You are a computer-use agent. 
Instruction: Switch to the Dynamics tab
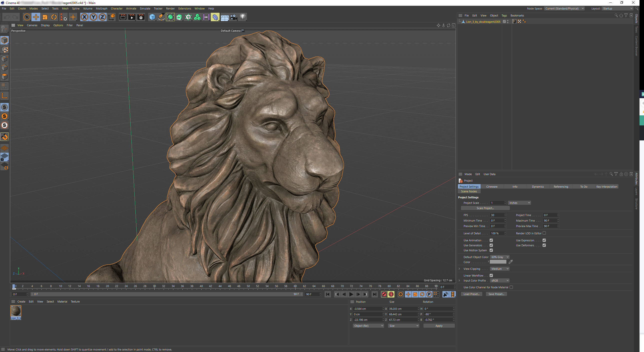click(538, 187)
